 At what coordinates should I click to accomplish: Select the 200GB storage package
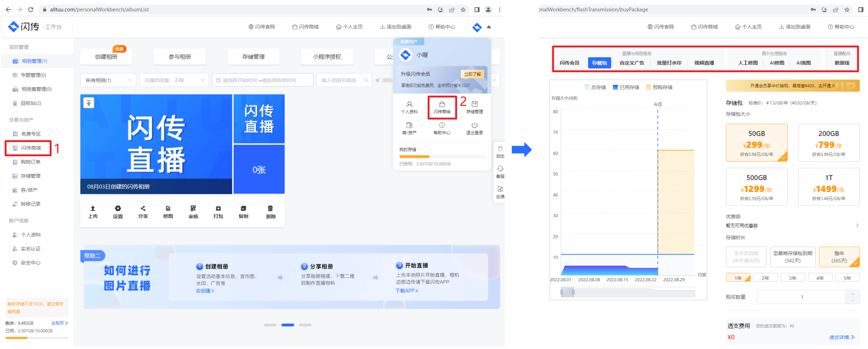pyautogui.click(x=829, y=142)
